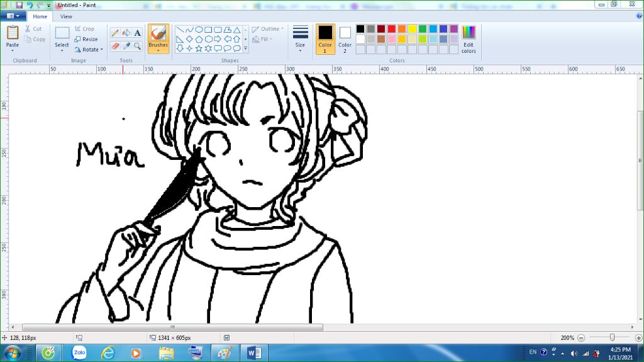Screen dimensions: 644x362
Task: Open the Paint file menu button
Action: [13, 16]
